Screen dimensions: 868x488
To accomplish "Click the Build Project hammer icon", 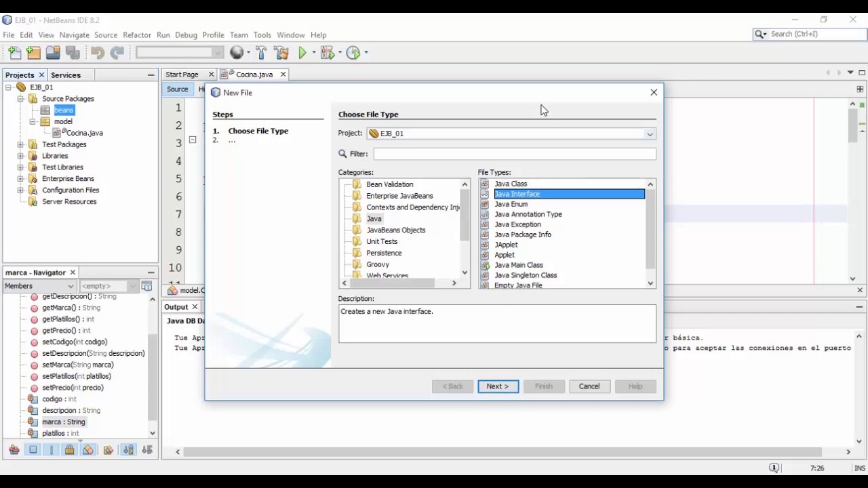I will click(262, 53).
